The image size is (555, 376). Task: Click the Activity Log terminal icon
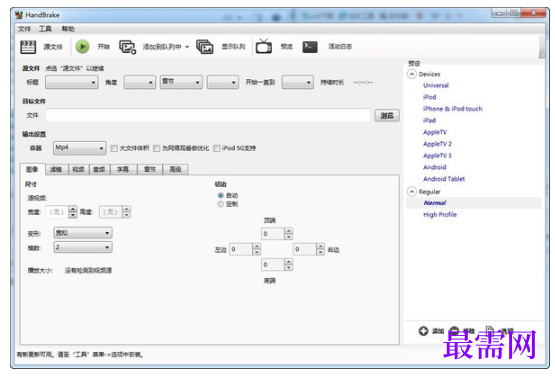coord(310,47)
